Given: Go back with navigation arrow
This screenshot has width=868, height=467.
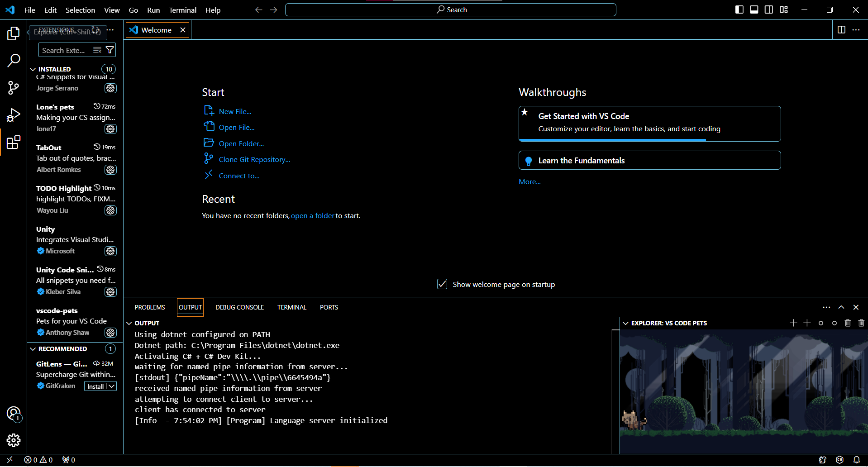Looking at the screenshot, I should (x=258, y=10).
